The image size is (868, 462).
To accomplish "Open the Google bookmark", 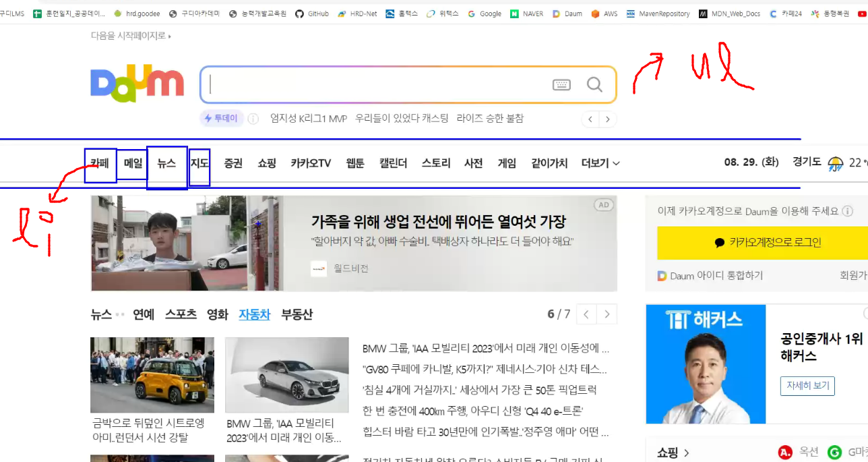I will pos(484,13).
